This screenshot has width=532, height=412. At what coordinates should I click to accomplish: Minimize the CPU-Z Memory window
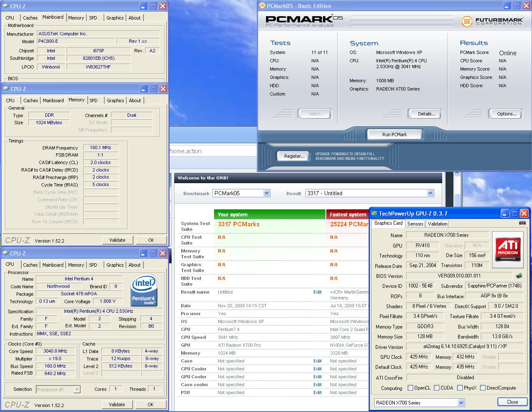(x=143, y=88)
